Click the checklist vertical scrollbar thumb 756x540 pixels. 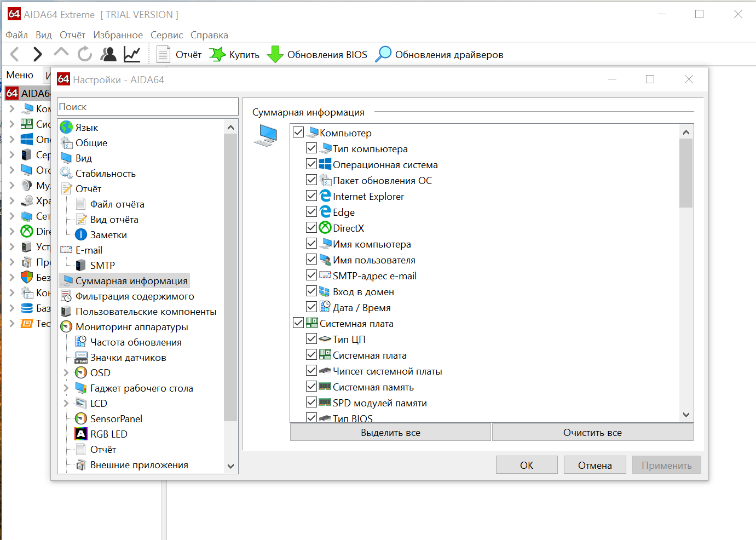(x=686, y=173)
